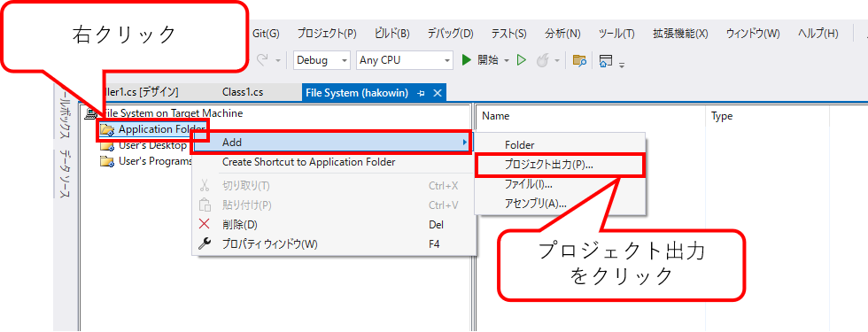Click the Application Folder icon
The height and width of the screenshot is (332, 868).
pos(107,130)
